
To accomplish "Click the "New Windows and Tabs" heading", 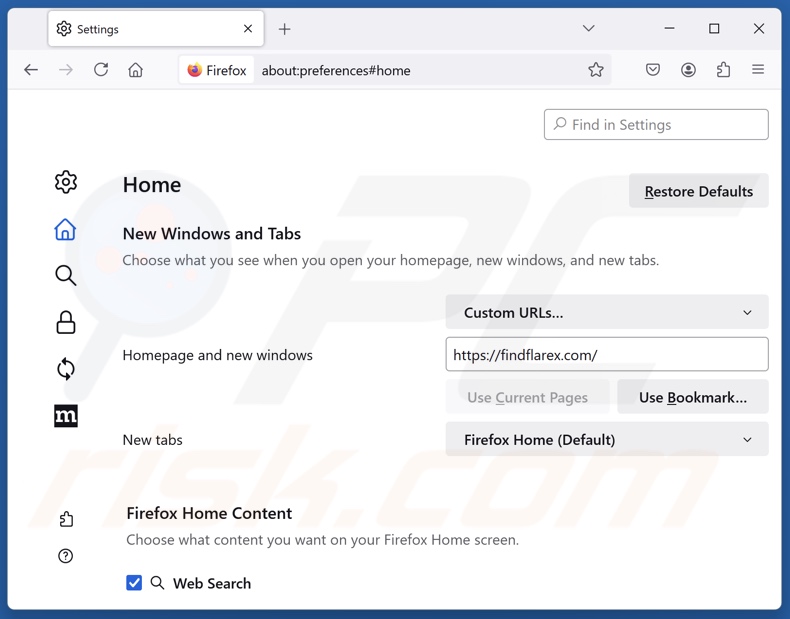I will [212, 234].
